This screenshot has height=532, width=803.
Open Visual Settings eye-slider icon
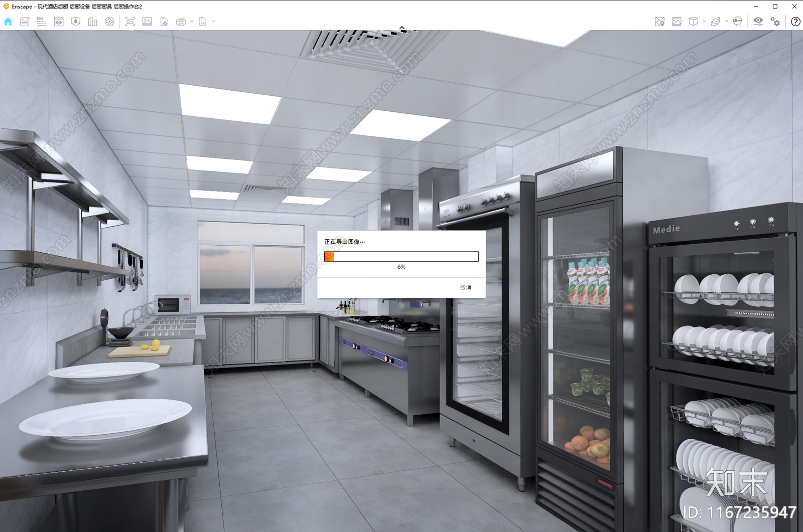pos(758,22)
